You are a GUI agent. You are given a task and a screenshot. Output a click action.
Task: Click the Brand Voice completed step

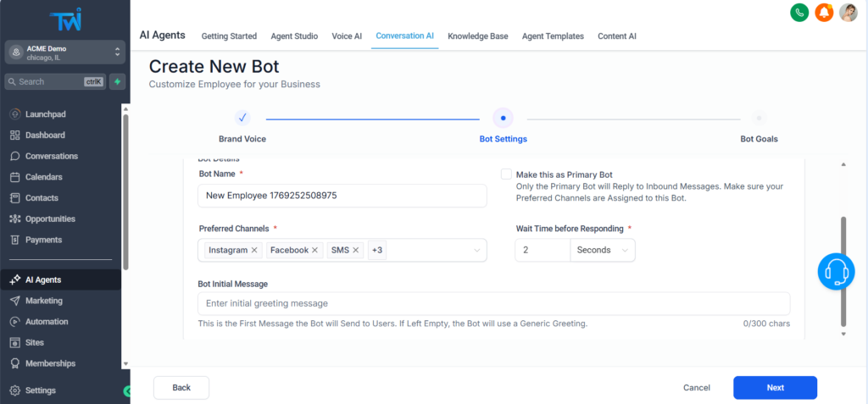click(242, 119)
